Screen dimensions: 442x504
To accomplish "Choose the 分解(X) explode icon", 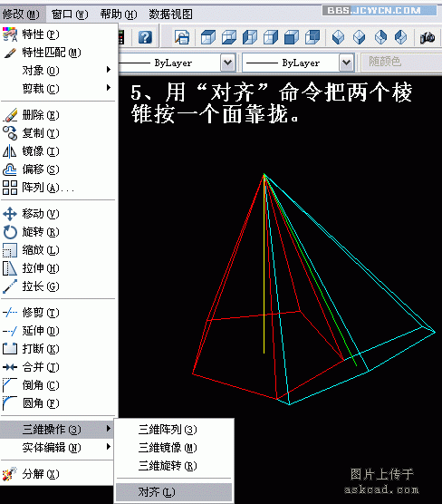I will [x=10, y=474].
